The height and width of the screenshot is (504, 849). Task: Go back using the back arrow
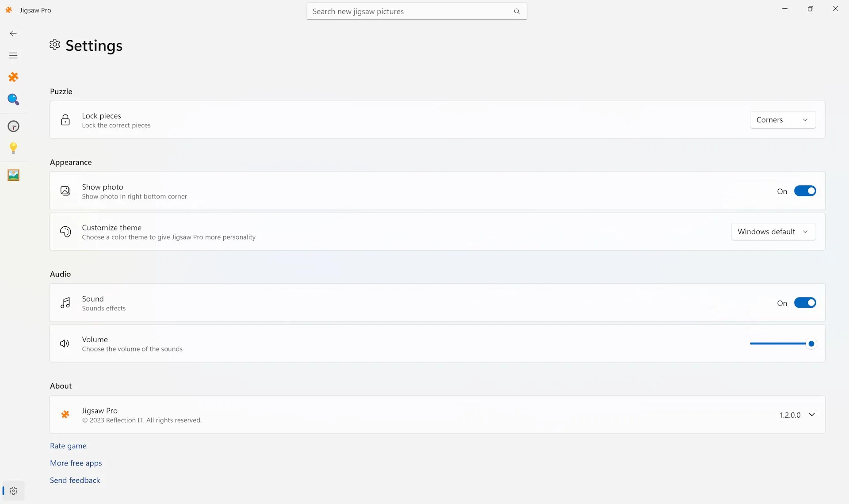click(13, 33)
